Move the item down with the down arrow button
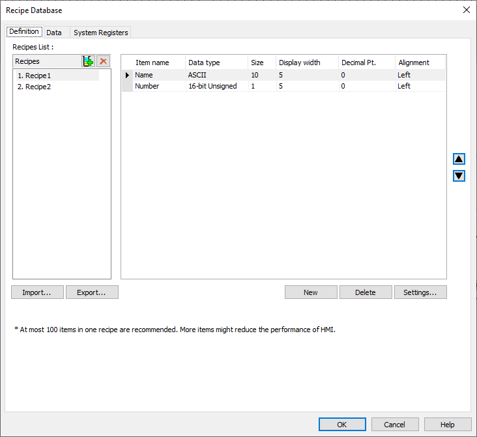 point(459,176)
